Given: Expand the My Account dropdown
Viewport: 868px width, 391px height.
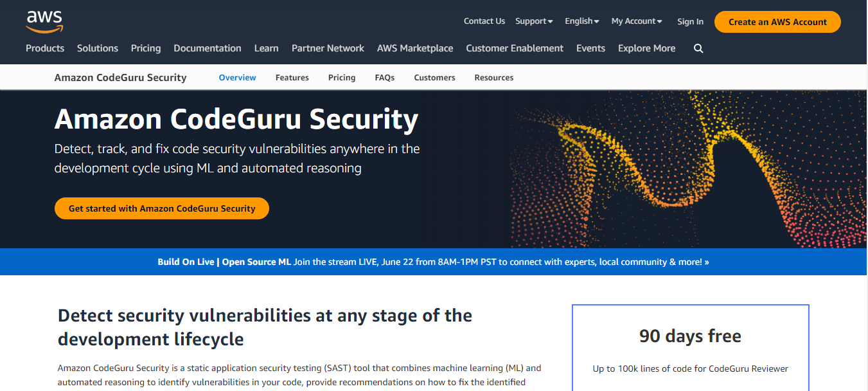Looking at the screenshot, I should [636, 21].
